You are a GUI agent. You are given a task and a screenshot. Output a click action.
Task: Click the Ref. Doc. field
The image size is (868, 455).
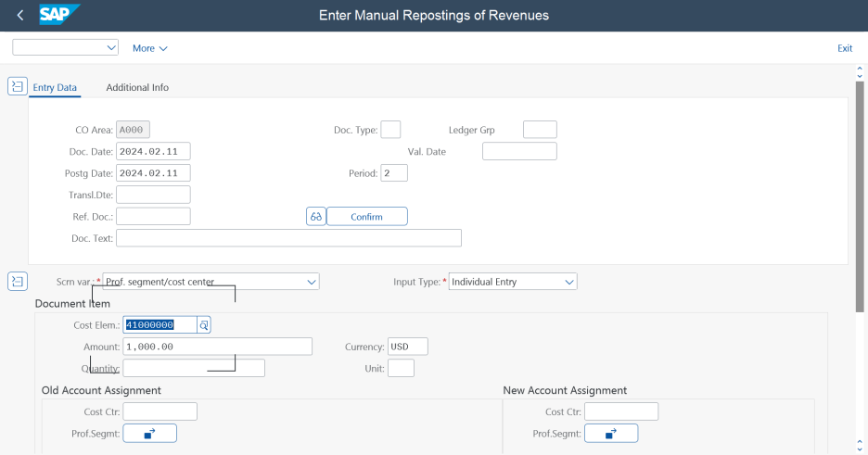click(153, 216)
